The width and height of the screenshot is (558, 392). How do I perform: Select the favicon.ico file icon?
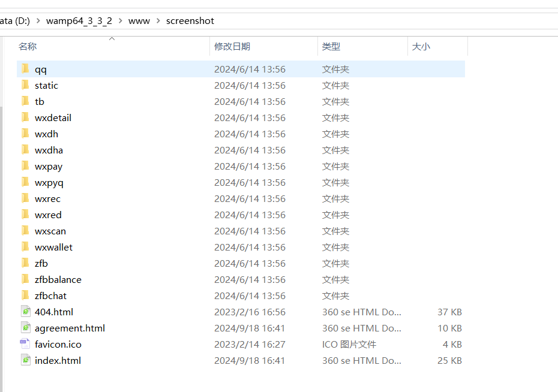click(x=25, y=344)
